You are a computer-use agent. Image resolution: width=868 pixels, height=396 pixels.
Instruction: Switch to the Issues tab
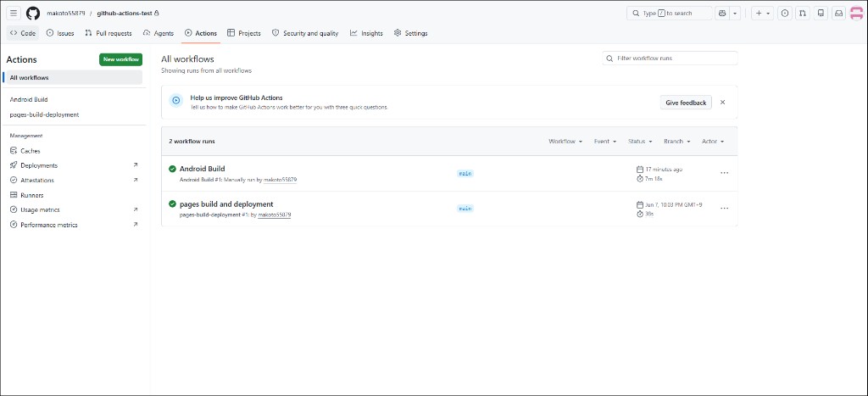[x=60, y=33]
